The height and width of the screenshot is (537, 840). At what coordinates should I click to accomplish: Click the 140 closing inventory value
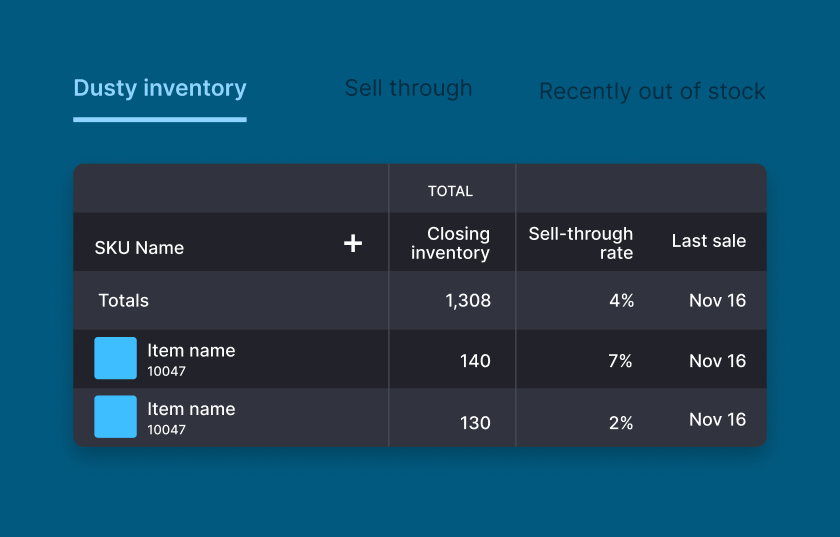(x=475, y=361)
